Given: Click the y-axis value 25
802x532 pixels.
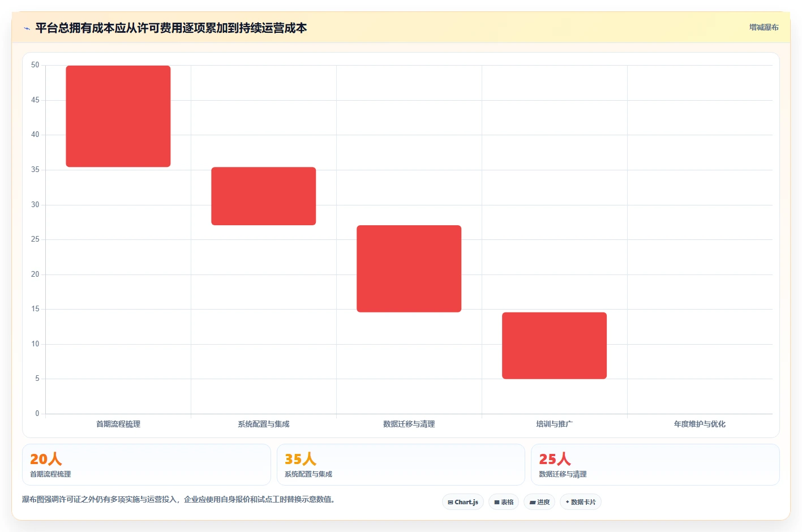Looking at the screenshot, I should click(35, 239).
